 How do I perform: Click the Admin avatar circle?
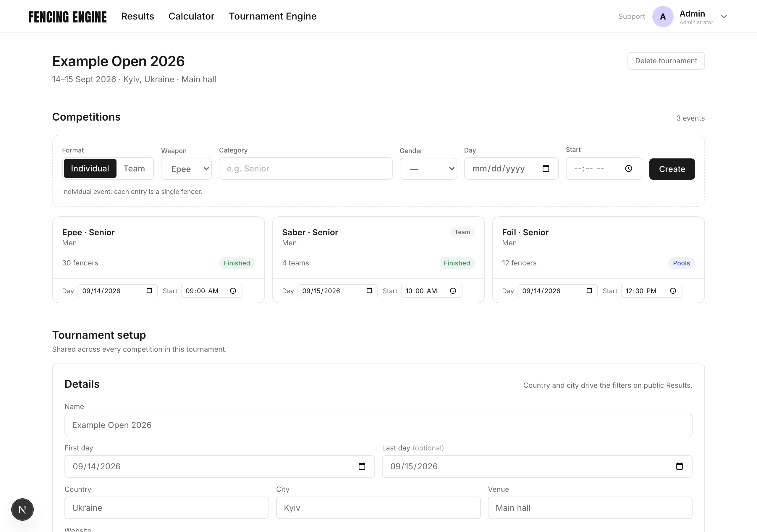point(663,17)
